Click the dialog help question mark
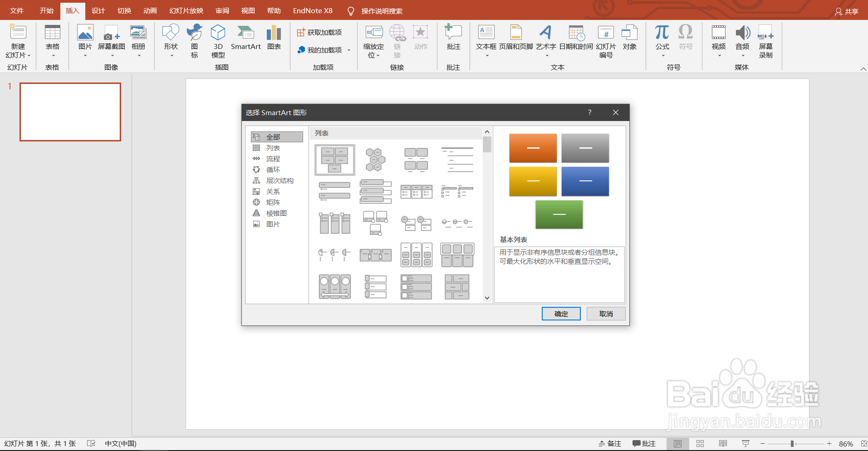The width and height of the screenshot is (868, 451). point(590,112)
